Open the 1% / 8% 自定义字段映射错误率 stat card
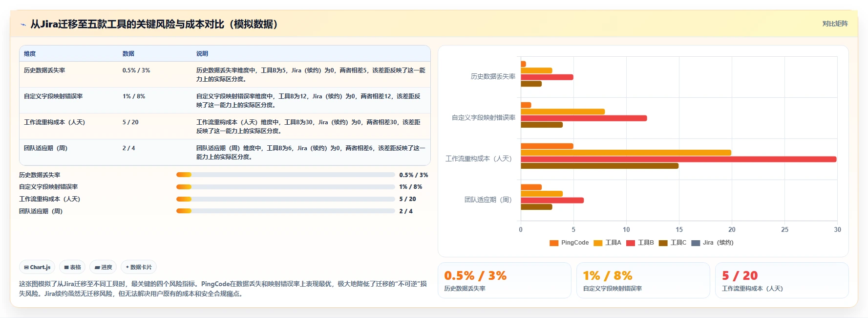This screenshot has height=318, width=868. 643,280
